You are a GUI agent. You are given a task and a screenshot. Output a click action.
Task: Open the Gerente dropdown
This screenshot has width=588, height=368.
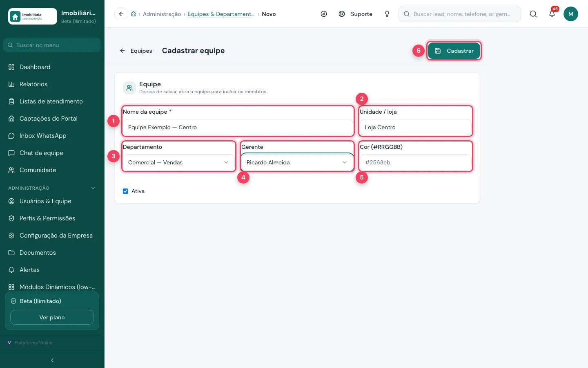tap(297, 162)
